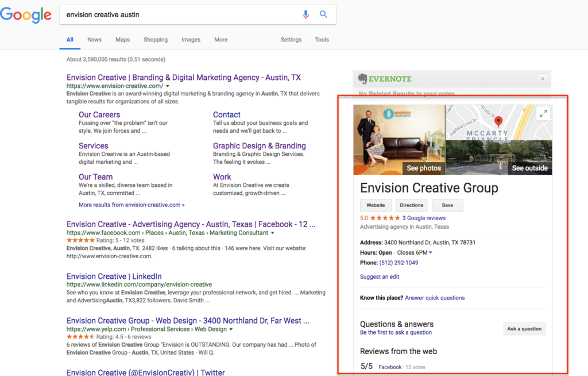Open the Our Careers sitelink

pyautogui.click(x=99, y=114)
